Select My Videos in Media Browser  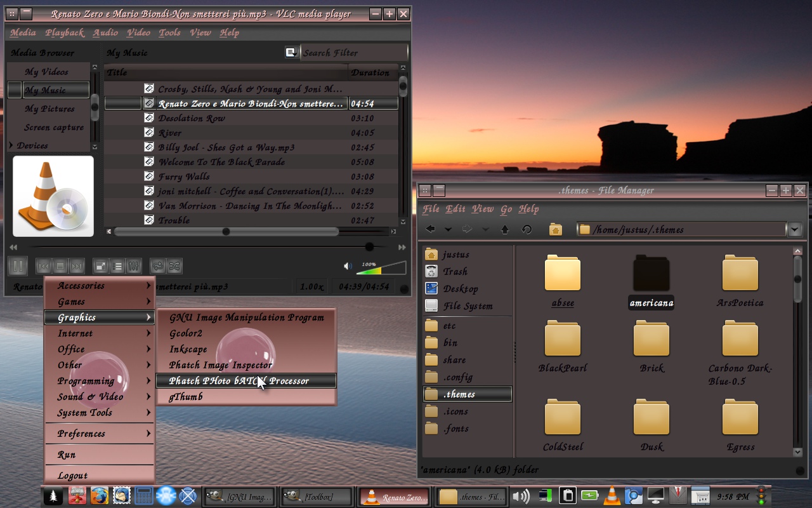[x=48, y=72]
